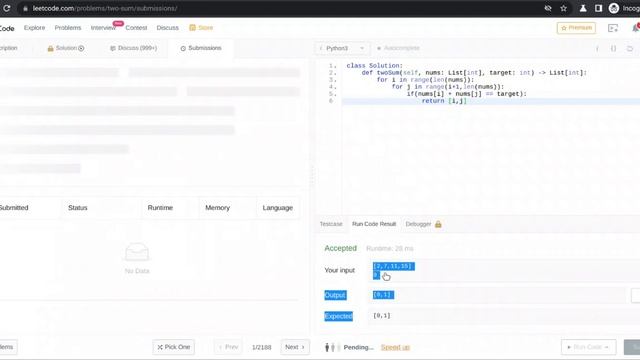640x360 pixels.
Task: Open the Python3 language dropdown
Action: (342, 48)
